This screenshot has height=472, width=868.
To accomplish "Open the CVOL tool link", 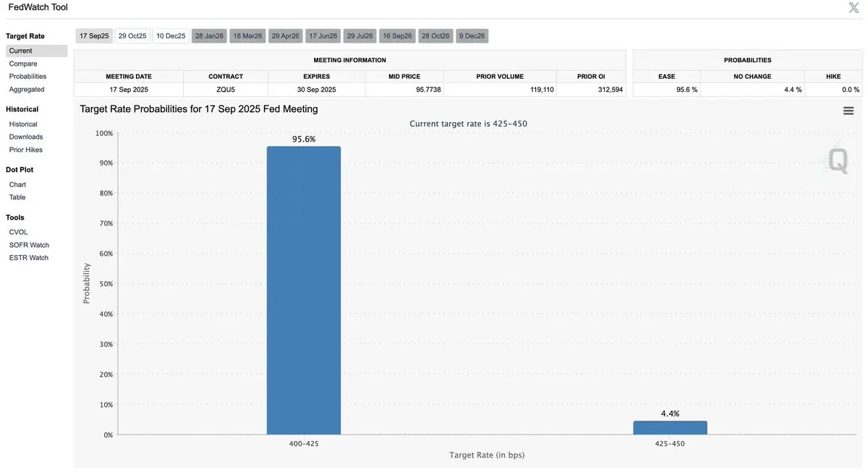I will (19, 232).
